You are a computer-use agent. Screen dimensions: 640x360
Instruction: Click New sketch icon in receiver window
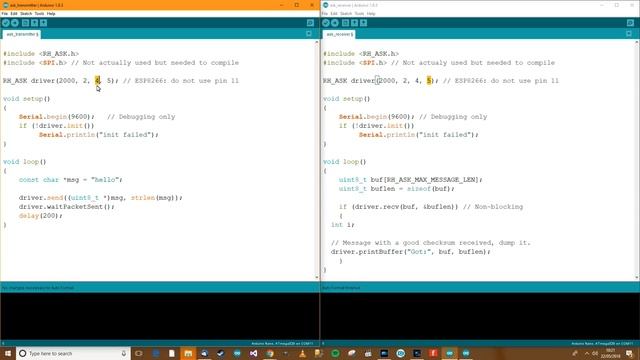click(345, 23)
